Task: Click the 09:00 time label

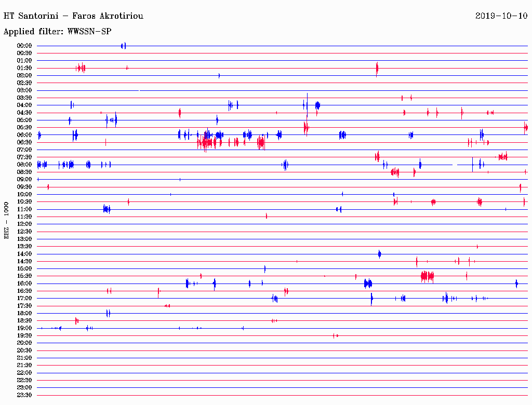Action: pyautogui.click(x=24, y=180)
